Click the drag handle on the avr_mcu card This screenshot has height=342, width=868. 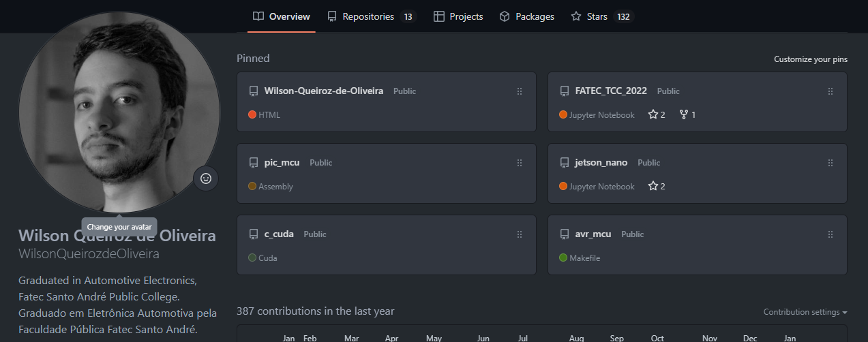pos(830,234)
